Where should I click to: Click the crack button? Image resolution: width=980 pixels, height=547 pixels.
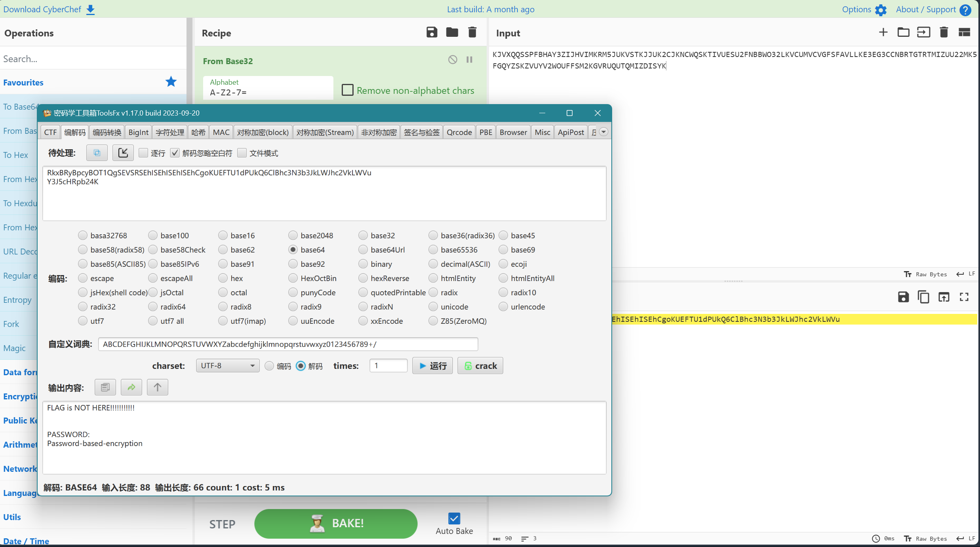pyautogui.click(x=480, y=366)
